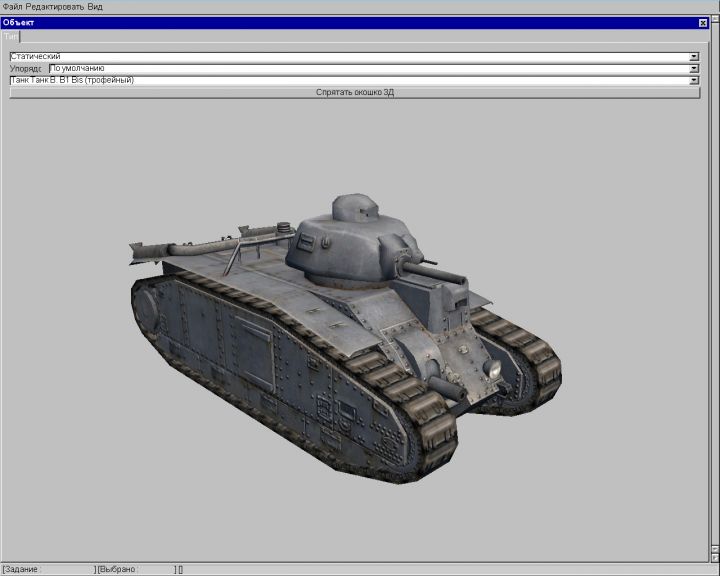Expand the Статический dropdown arrow
Image resolution: width=720 pixels, height=576 pixels.
[x=694, y=57]
